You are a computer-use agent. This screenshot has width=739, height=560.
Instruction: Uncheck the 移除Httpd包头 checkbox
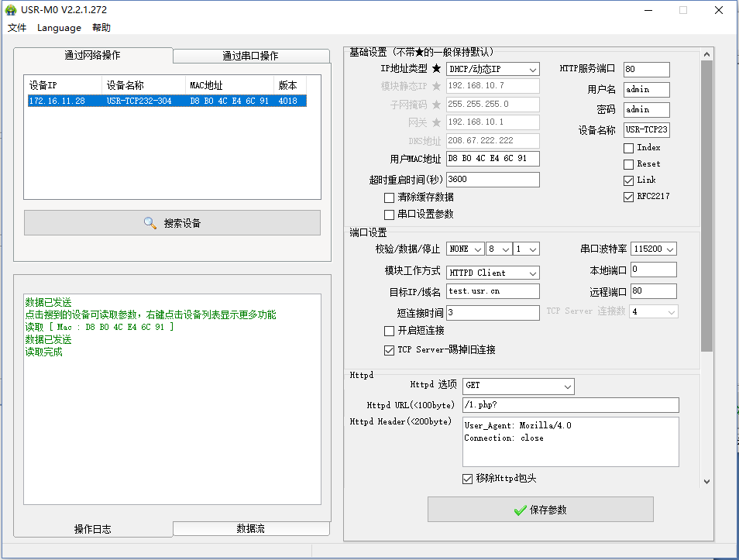pyautogui.click(x=467, y=479)
